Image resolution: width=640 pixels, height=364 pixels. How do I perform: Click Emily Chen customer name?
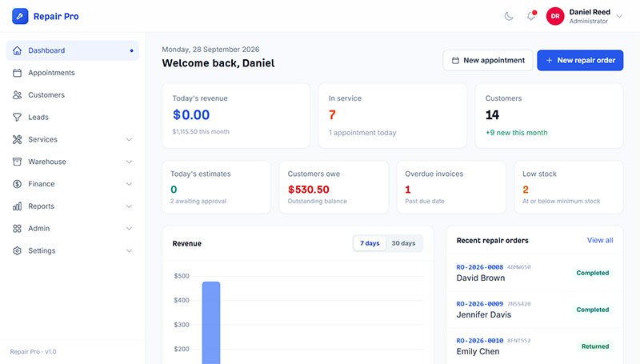[478, 351]
